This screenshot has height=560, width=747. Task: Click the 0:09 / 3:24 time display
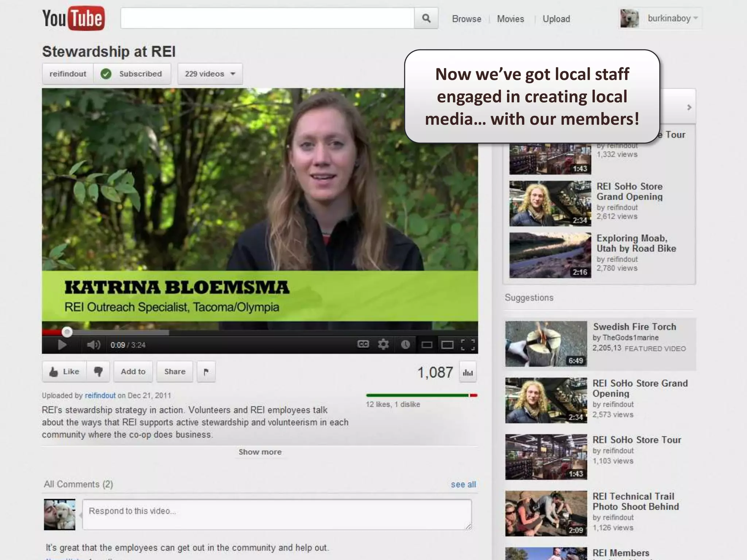[x=128, y=345]
